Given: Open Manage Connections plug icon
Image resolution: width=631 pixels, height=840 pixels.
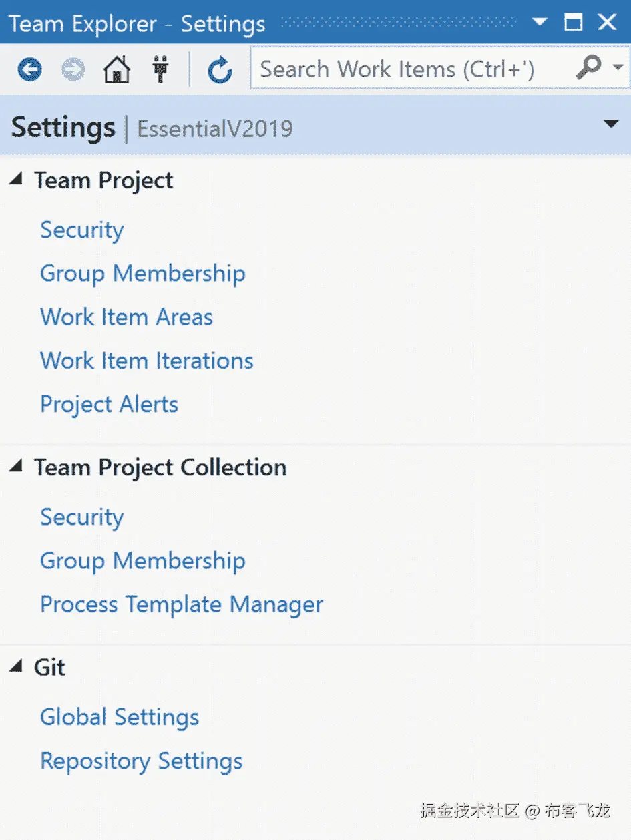Looking at the screenshot, I should [160, 69].
